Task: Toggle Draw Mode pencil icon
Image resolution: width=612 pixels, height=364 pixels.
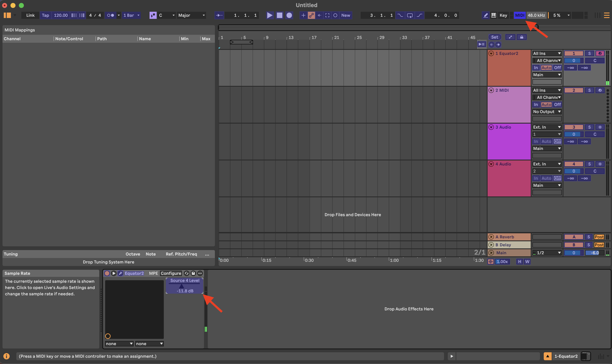Action: (485, 15)
